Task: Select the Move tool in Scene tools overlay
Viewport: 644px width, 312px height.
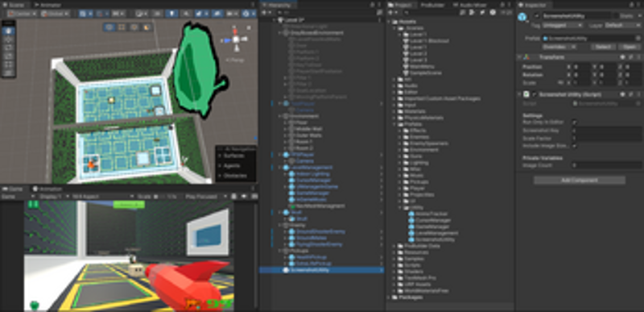Action: (x=8, y=39)
